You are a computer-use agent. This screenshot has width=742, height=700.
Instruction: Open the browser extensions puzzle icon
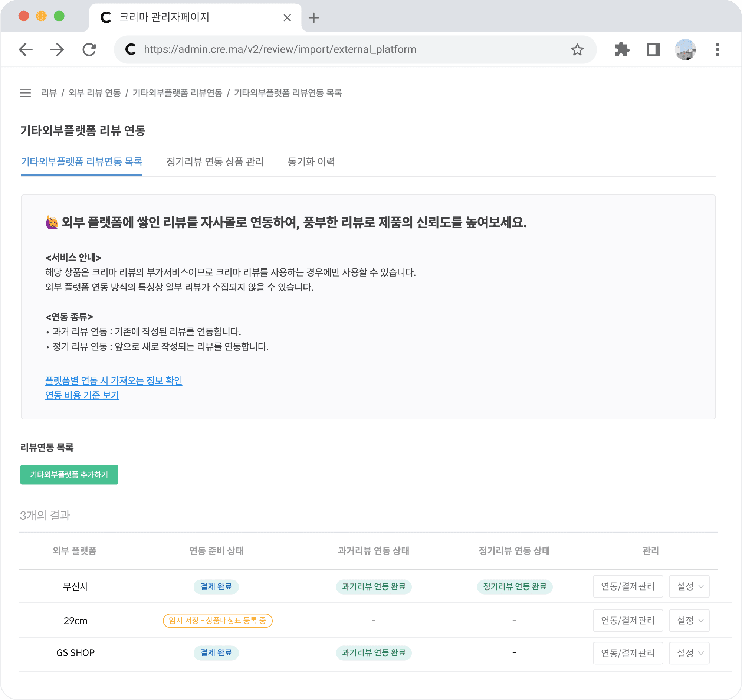click(x=622, y=50)
